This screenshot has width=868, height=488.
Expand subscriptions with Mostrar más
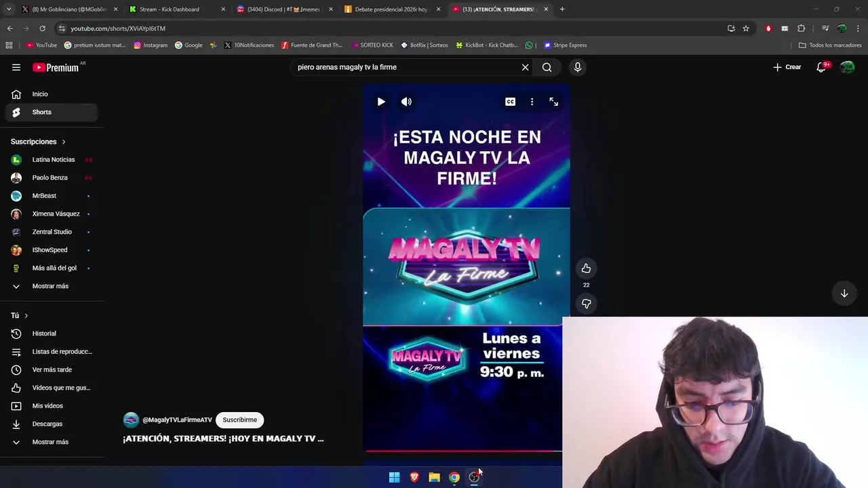pos(51,286)
